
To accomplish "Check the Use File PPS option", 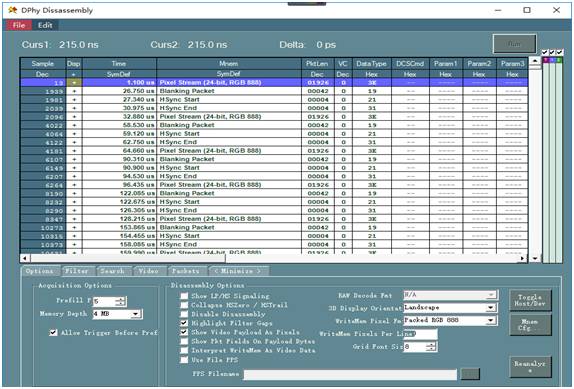I will click(x=184, y=360).
